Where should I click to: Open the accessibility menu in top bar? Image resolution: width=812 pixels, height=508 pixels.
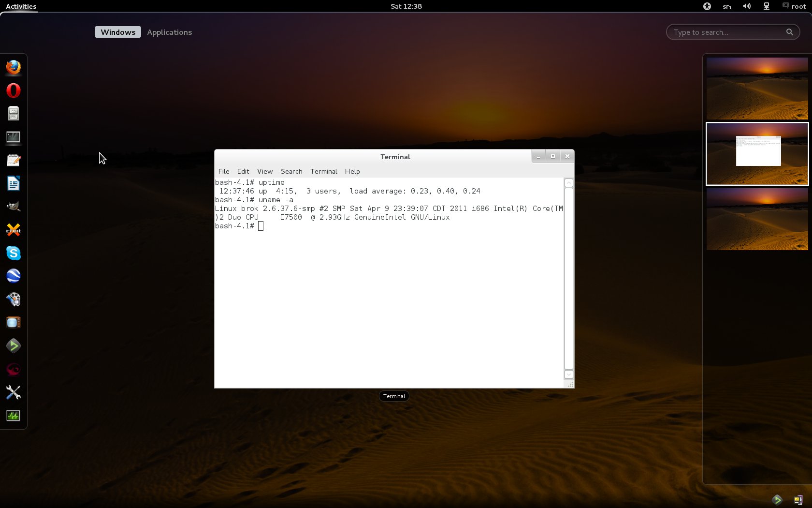(707, 6)
